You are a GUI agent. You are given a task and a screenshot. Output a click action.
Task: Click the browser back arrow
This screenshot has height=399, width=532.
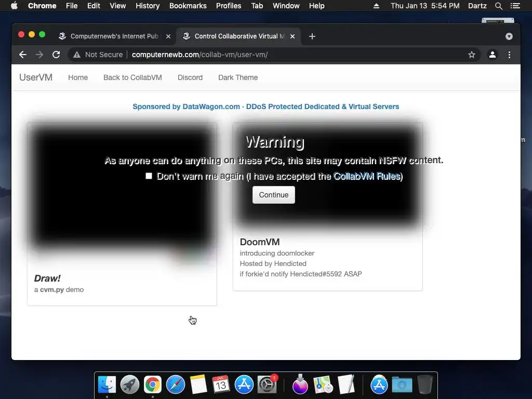[23, 55]
